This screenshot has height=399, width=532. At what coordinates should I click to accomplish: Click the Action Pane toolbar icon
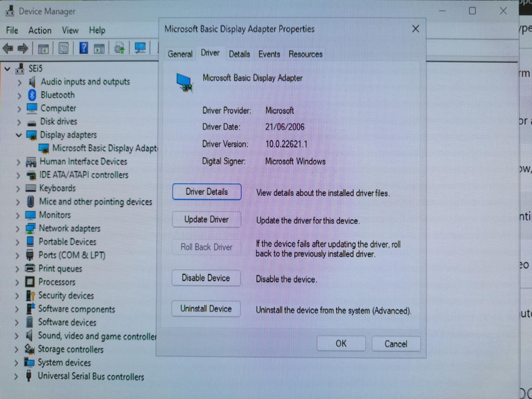(99, 48)
